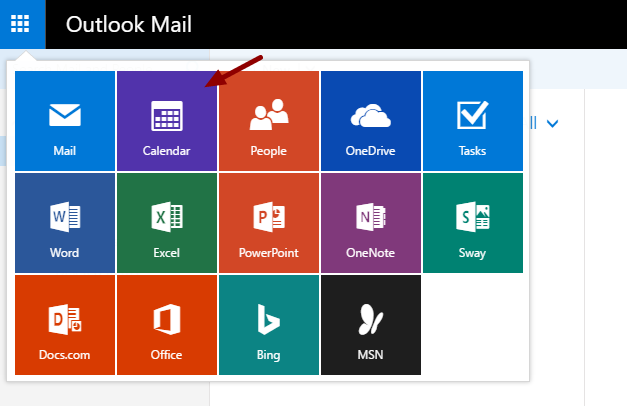Open the People tile
Screen dimensions: 627x406
[x=269, y=121]
